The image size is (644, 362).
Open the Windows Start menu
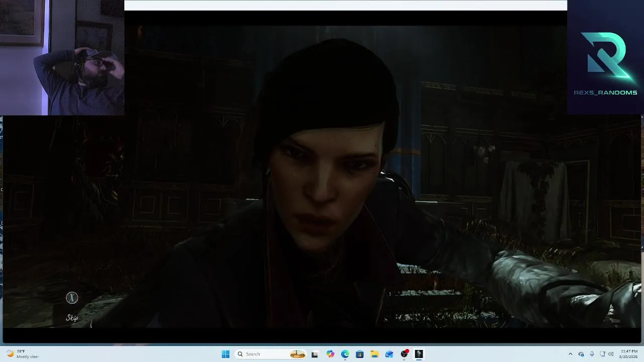coord(225,354)
